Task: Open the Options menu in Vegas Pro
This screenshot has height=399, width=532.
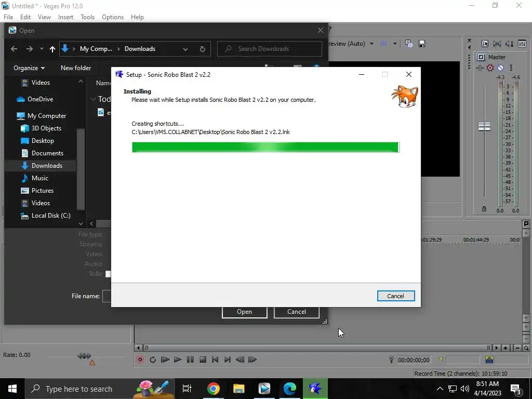Action: click(113, 17)
